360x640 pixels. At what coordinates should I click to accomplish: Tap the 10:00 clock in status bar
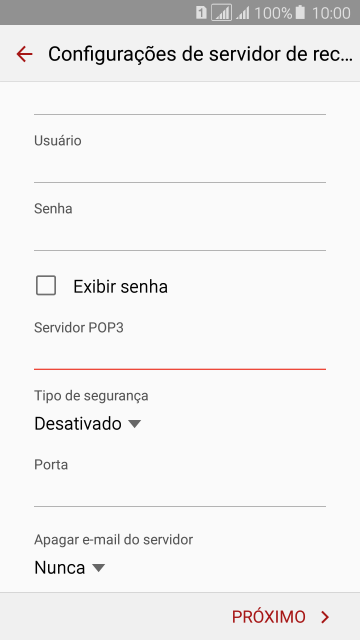click(x=331, y=13)
